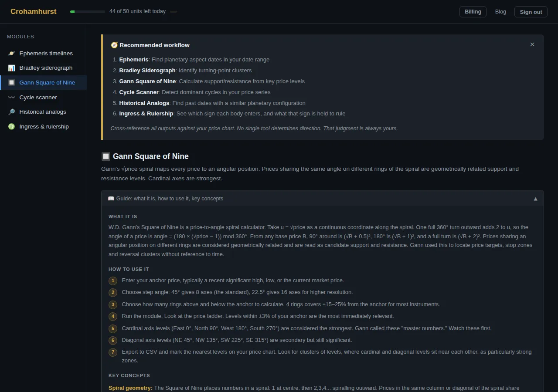Image resolution: width=558 pixels, height=392 pixels.
Task: Click the Ephemeris timelines planet icon
Action: tap(11, 53)
